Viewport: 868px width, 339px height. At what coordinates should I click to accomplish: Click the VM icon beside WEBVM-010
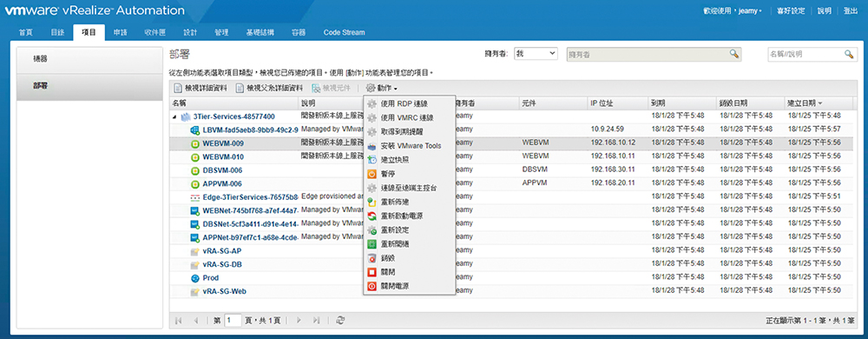[194, 157]
